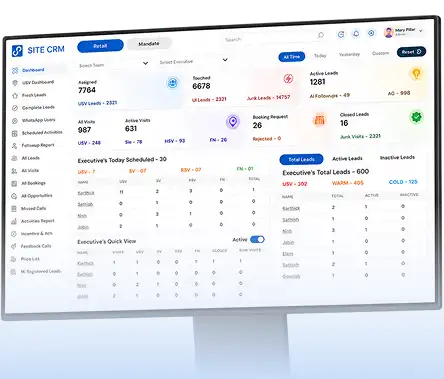This screenshot has width=444, height=379.
Task: Select the Today filter
Action: pyautogui.click(x=320, y=56)
